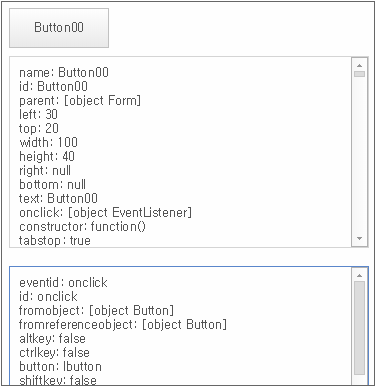
Task: Click the lower text area scrollbar thumb
Action: point(359,328)
